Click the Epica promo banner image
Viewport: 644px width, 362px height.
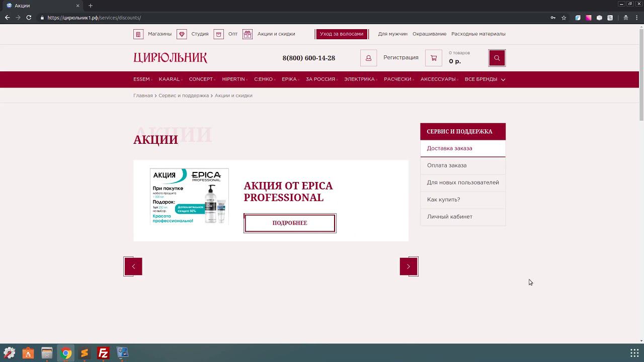189,197
